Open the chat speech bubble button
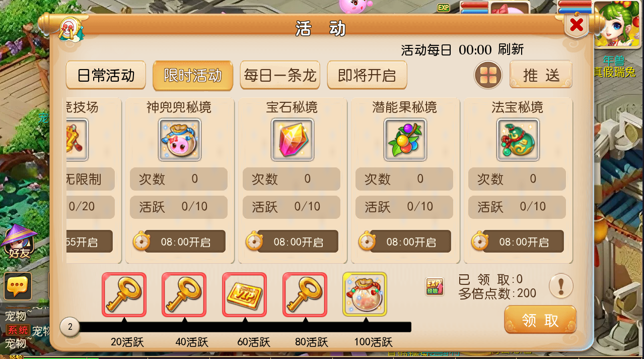The image size is (644, 359). coord(18,286)
